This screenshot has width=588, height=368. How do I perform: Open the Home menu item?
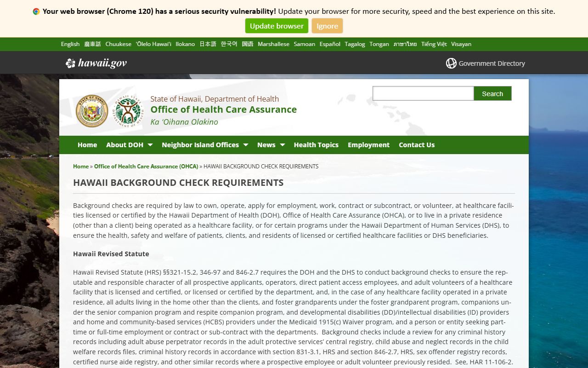tap(87, 145)
